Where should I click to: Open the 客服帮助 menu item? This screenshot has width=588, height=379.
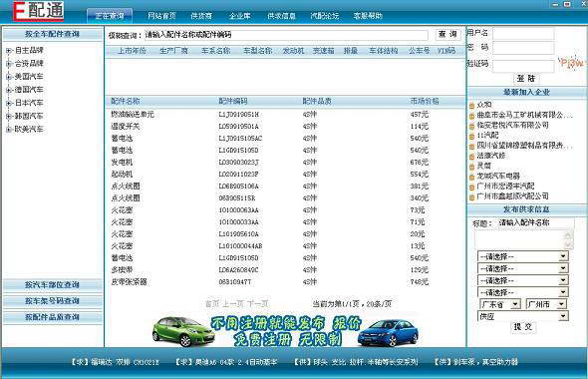point(368,16)
